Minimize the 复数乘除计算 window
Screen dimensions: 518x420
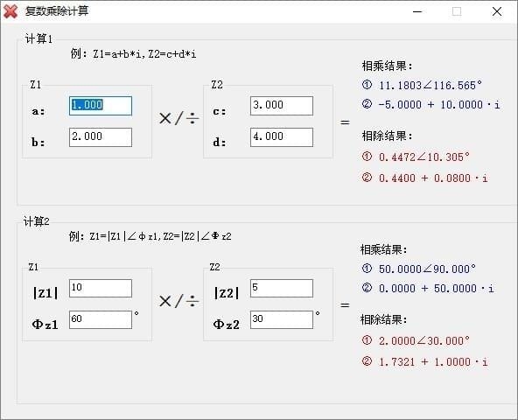(417, 11)
